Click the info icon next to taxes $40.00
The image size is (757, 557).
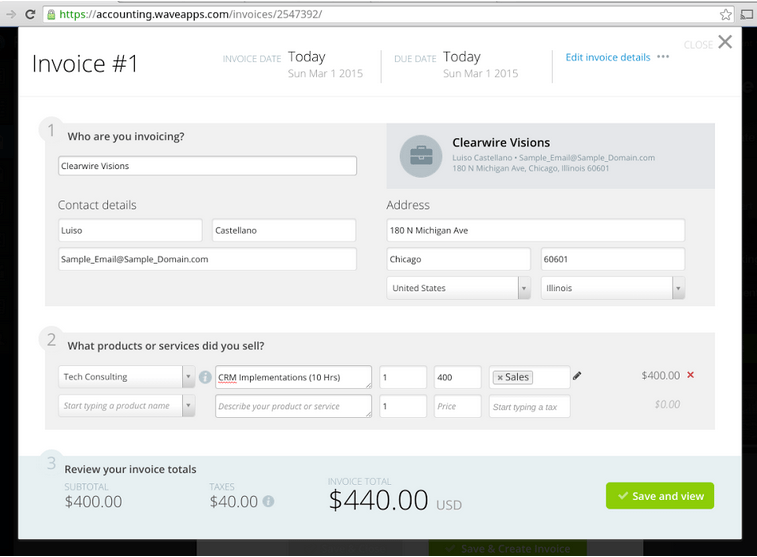pyautogui.click(x=268, y=501)
